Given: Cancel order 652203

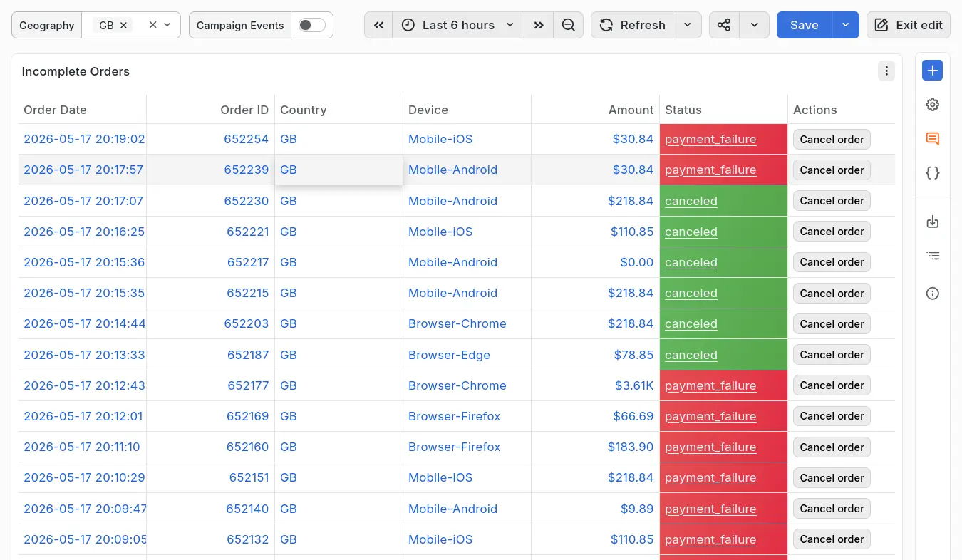Looking at the screenshot, I should (x=832, y=324).
